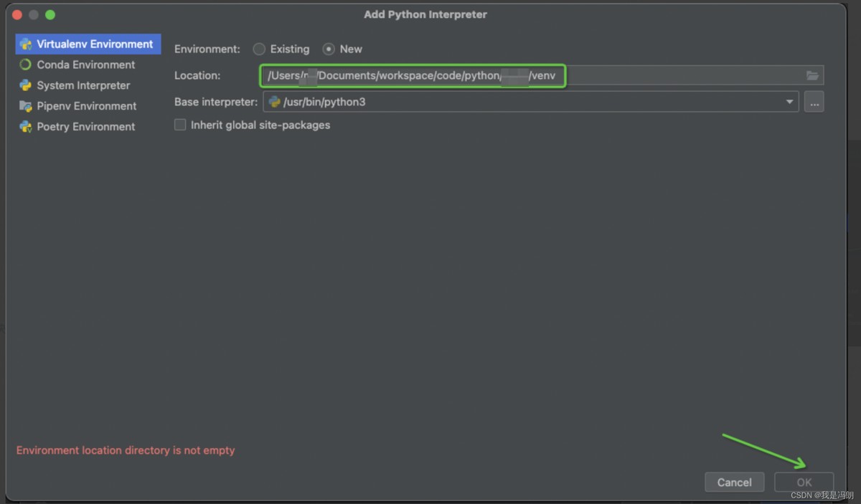
Task: Select the Existing environment radio button
Action: point(259,49)
